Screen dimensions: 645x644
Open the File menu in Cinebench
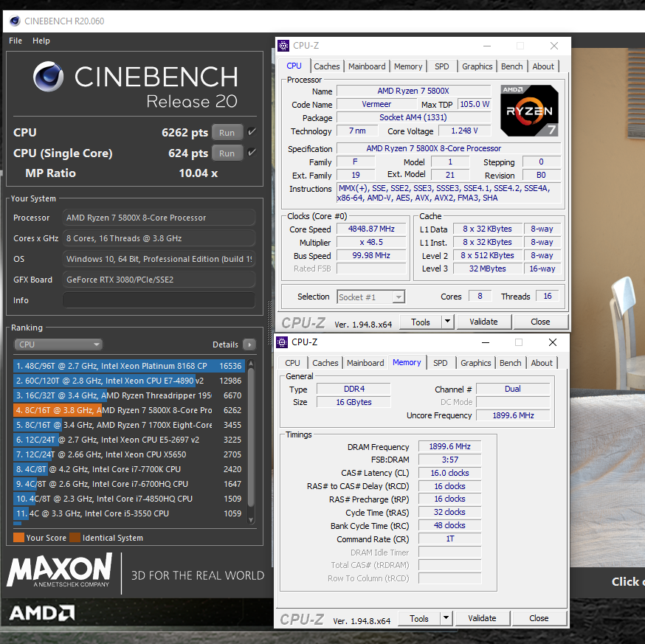click(15, 41)
